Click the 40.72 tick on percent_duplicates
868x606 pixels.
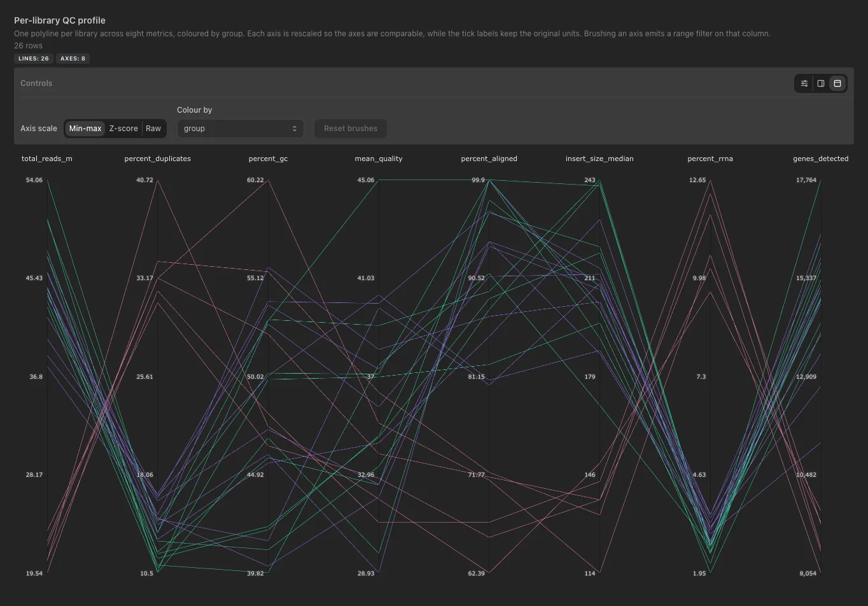click(x=144, y=180)
